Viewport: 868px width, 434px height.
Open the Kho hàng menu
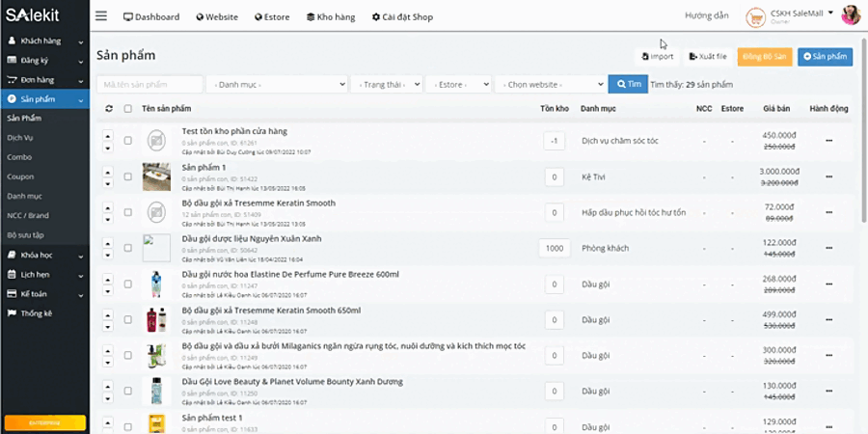pos(329,17)
